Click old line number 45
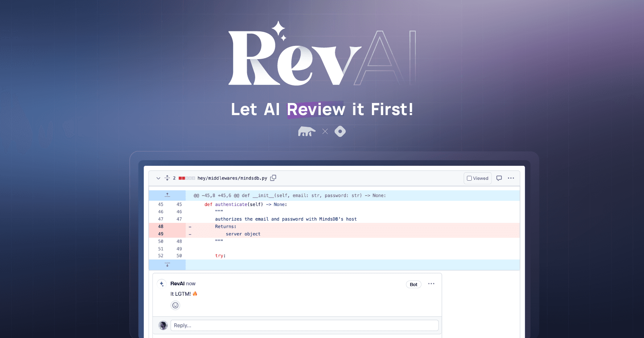The width and height of the screenshot is (644, 338). tap(161, 204)
